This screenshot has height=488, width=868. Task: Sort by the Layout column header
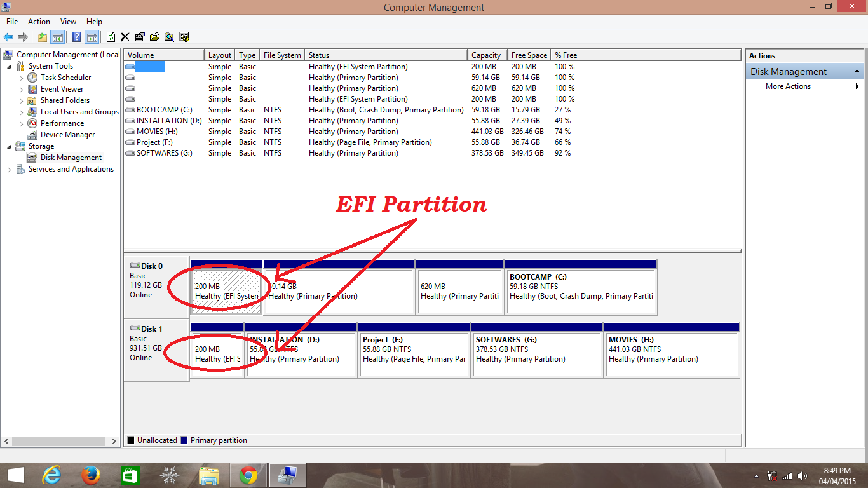click(x=220, y=55)
